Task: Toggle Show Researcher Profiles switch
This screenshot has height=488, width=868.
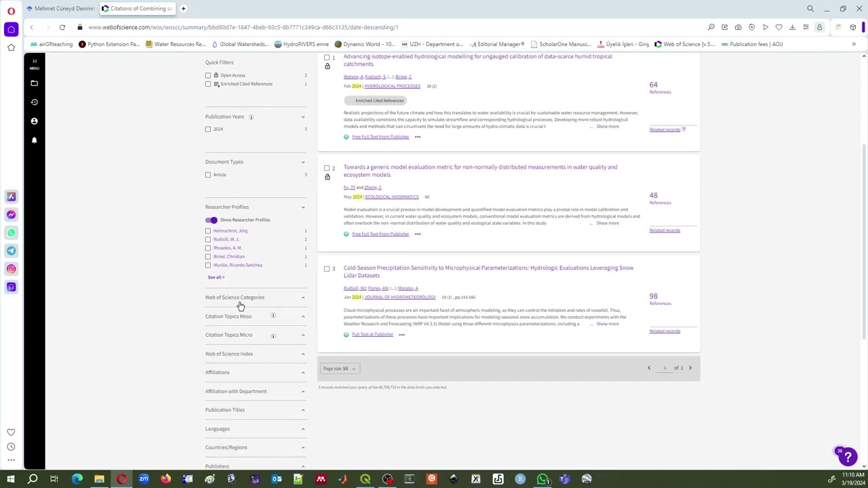Action: coord(212,220)
